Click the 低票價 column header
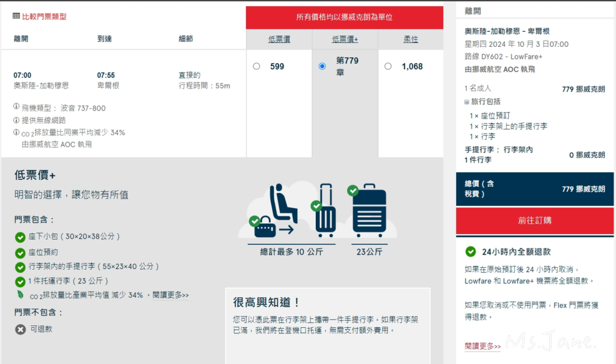 point(279,39)
